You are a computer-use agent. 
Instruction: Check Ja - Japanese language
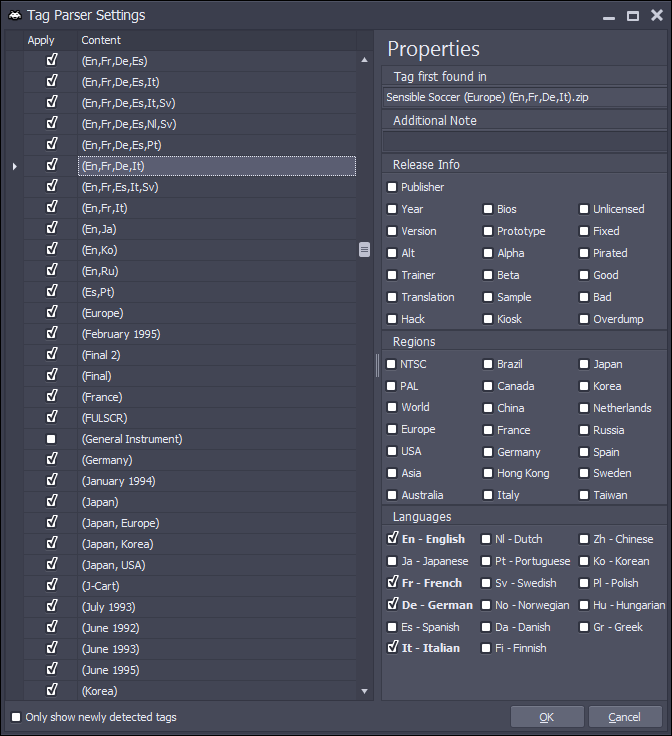tap(392, 561)
